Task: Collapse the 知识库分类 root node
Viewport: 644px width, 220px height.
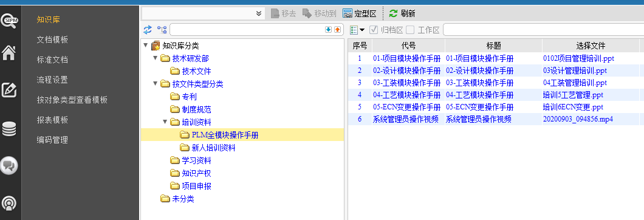Action: [x=146, y=45]
